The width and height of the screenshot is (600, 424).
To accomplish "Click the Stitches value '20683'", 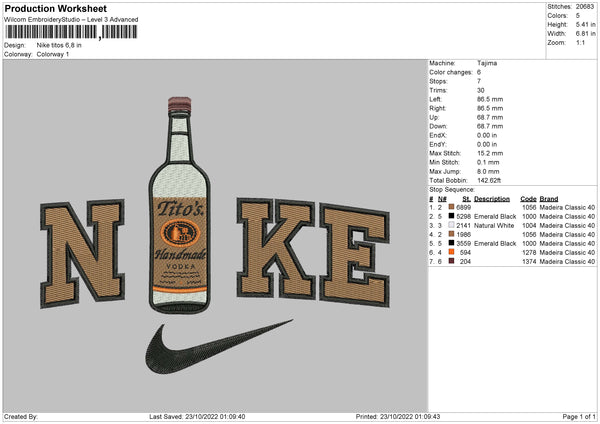I will pyautogui.click(x=585, y=7).
